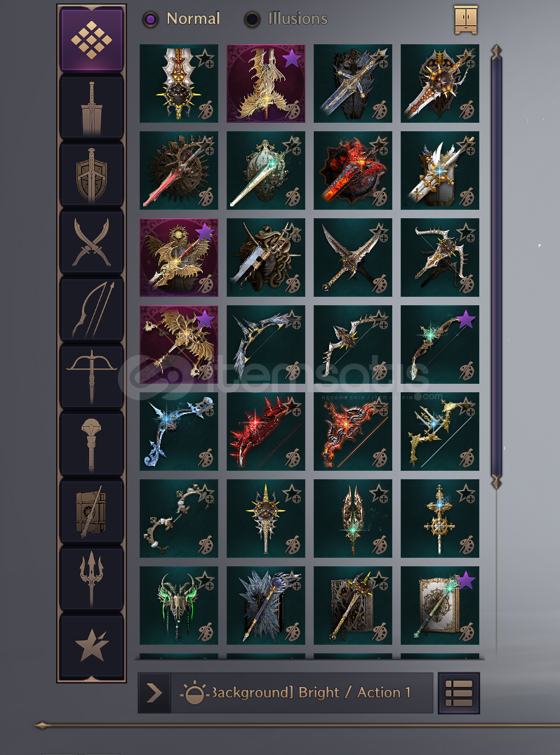The image size is (560, 755).
Task: Select the greatsword category icon in sidebar
Action: tap(91, 107)
